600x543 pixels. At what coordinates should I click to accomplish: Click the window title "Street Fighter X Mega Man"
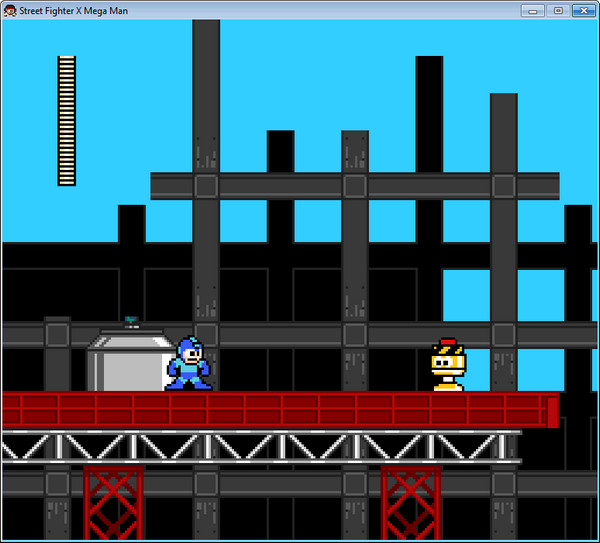click(73, 11)
